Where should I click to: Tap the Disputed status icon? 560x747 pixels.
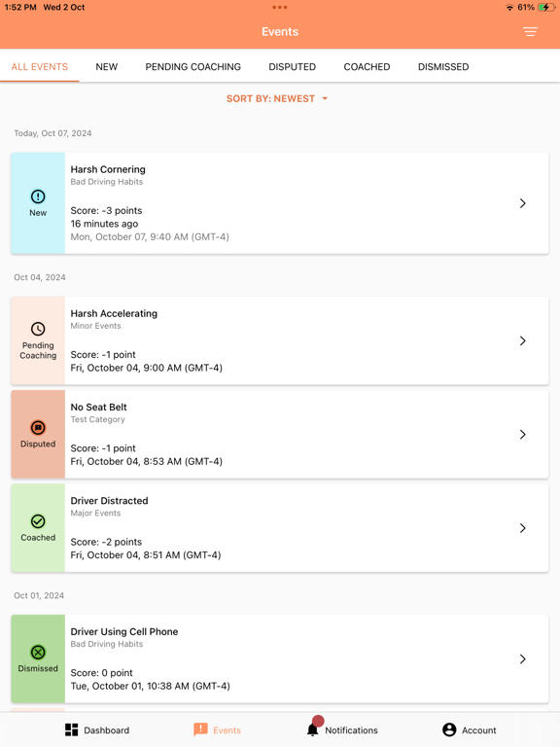pos(38,427)
